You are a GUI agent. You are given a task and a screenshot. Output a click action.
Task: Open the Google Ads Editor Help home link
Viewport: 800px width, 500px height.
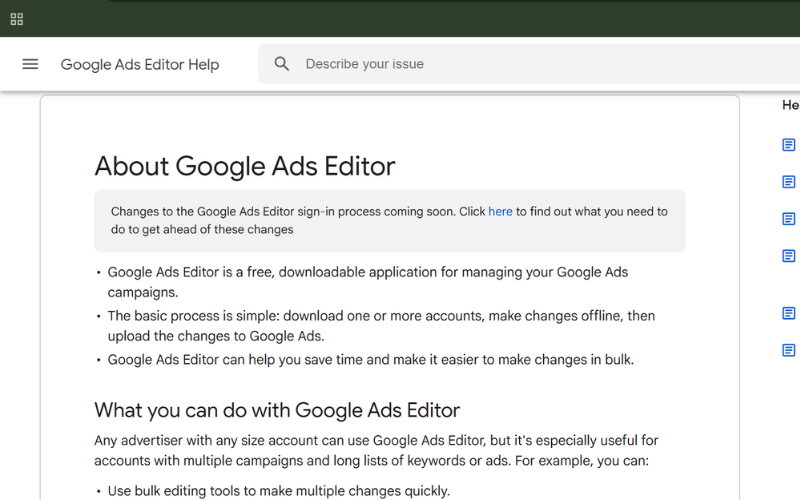pyautogui.click(x=140, y=65)
